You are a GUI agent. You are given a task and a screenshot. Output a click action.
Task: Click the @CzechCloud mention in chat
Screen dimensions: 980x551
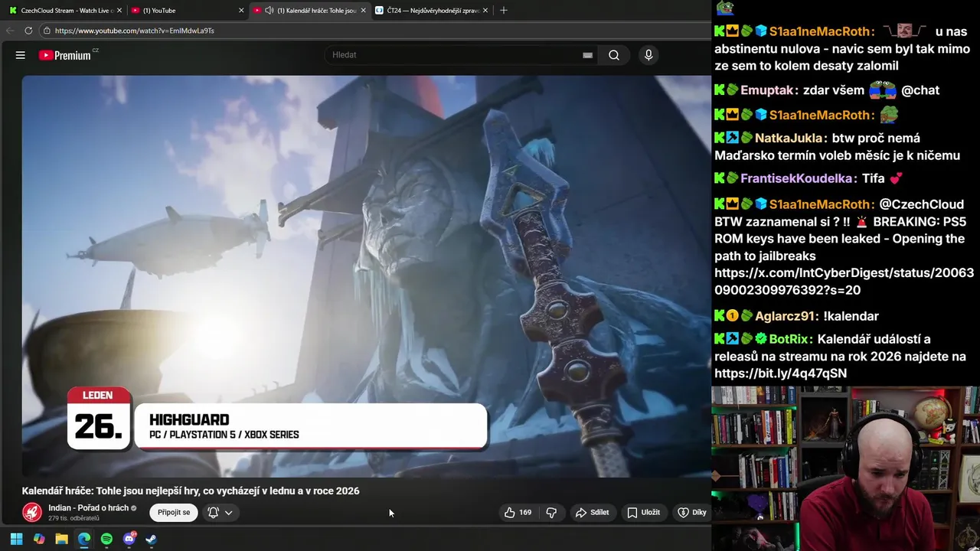point(921,204)
